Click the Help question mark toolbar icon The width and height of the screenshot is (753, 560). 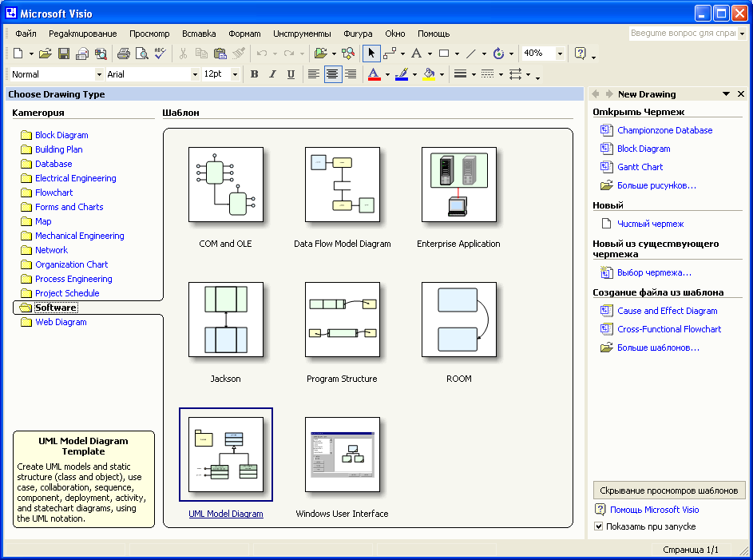[580, 54]
